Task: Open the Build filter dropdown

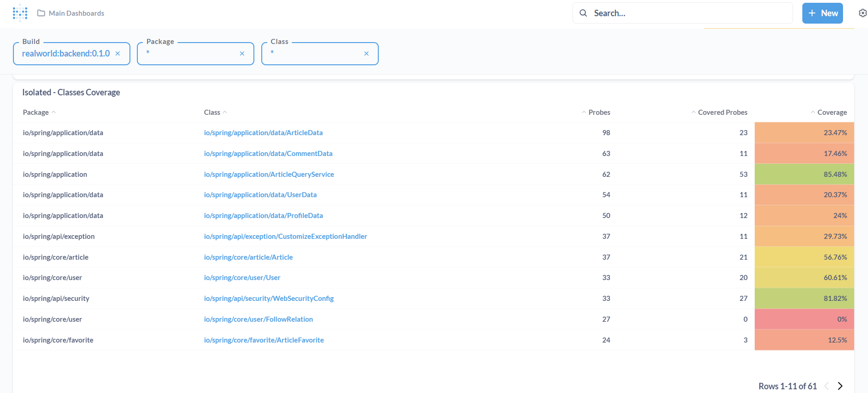Action: pos(72,54)
